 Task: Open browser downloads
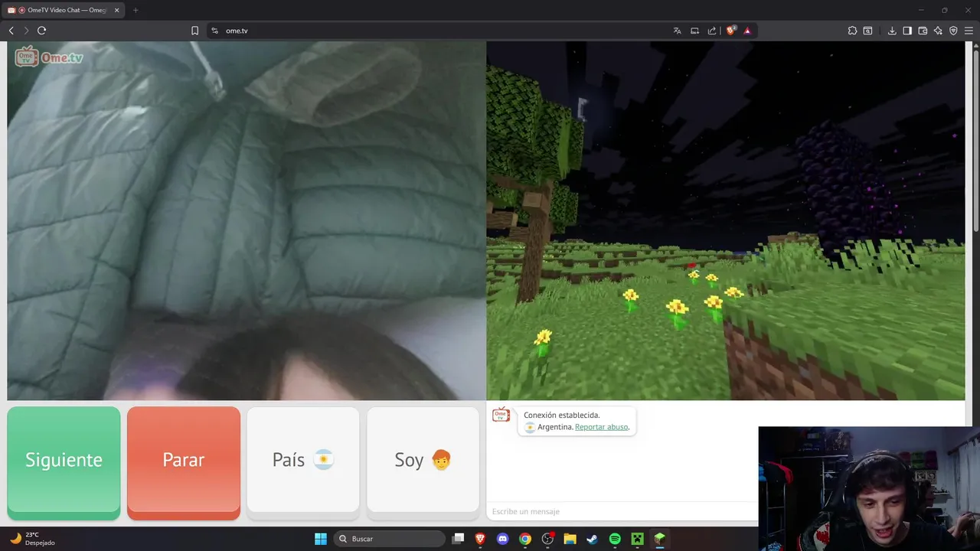tap(892, 31)
